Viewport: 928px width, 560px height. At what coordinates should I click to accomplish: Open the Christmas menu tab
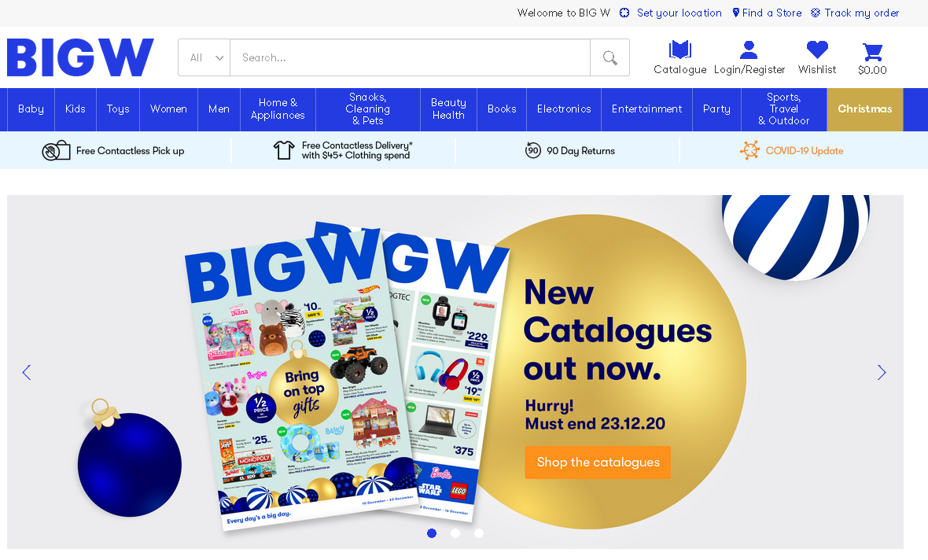[864, 109]
